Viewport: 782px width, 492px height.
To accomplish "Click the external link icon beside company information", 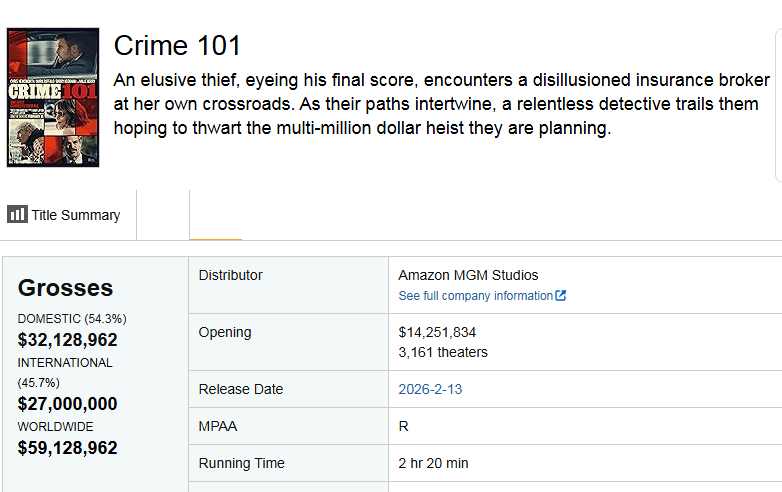I will pyautogui.click(x=561, y=296).
